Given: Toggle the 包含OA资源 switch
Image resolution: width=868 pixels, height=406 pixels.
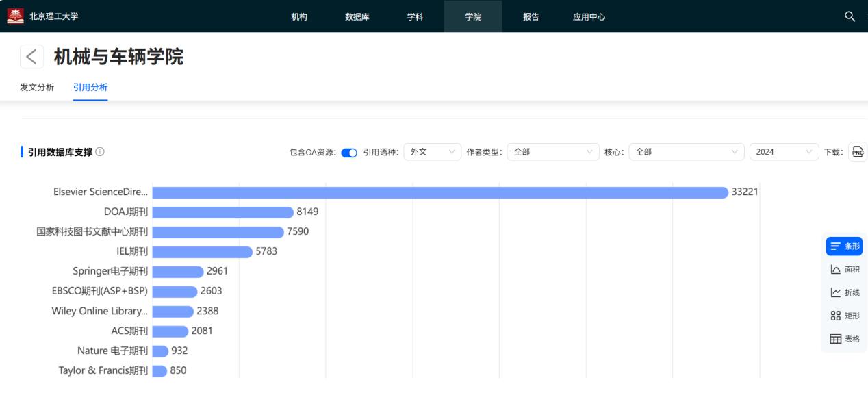Looking at the screenshot, I should click(x=349, y=153).
